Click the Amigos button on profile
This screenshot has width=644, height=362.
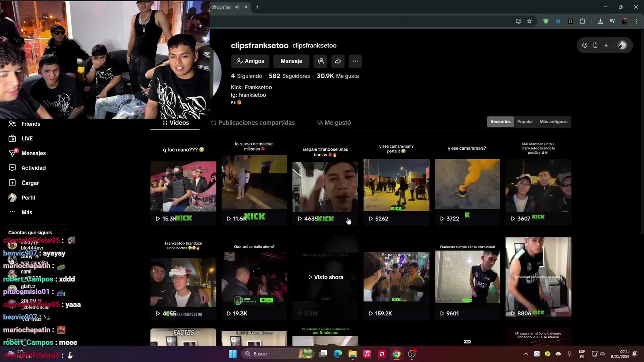click(x=250, y=61)
